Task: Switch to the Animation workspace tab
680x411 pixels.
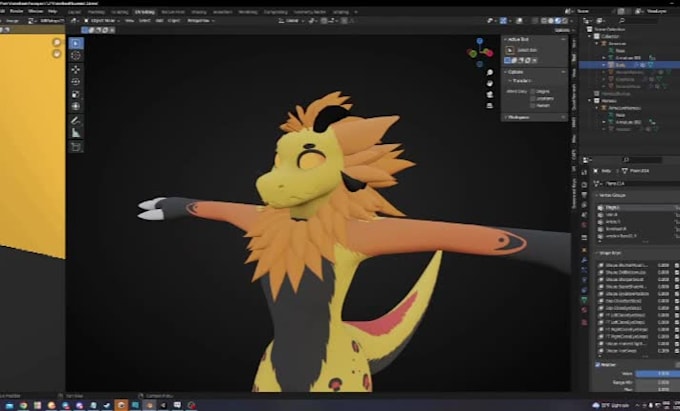Action: coord(222,12)
